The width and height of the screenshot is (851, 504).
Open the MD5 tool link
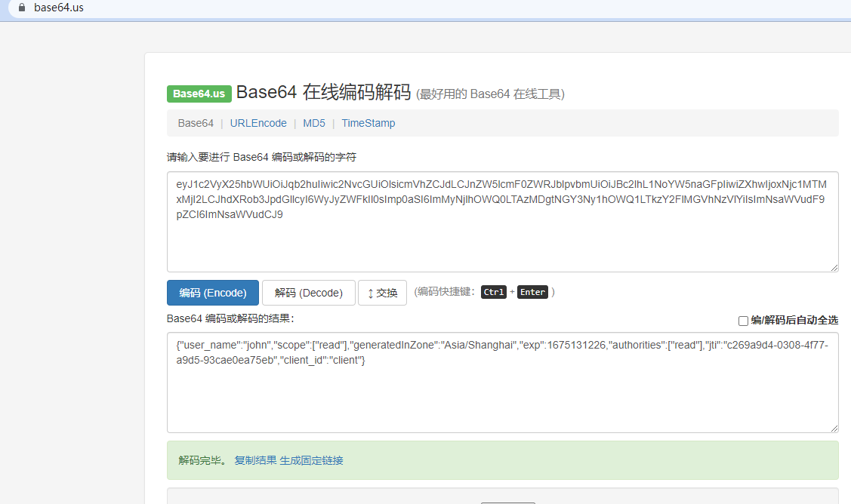click(314, 123)
